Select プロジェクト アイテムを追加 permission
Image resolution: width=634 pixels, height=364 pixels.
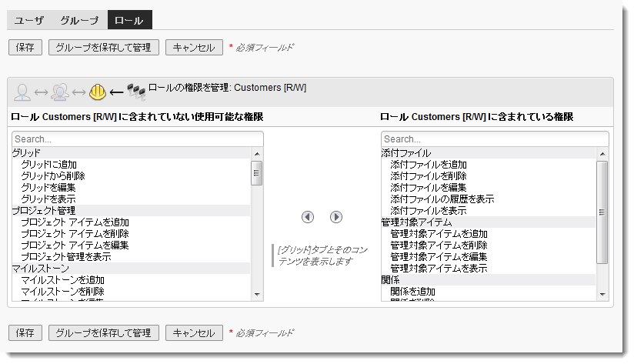(x=131, y=222)
